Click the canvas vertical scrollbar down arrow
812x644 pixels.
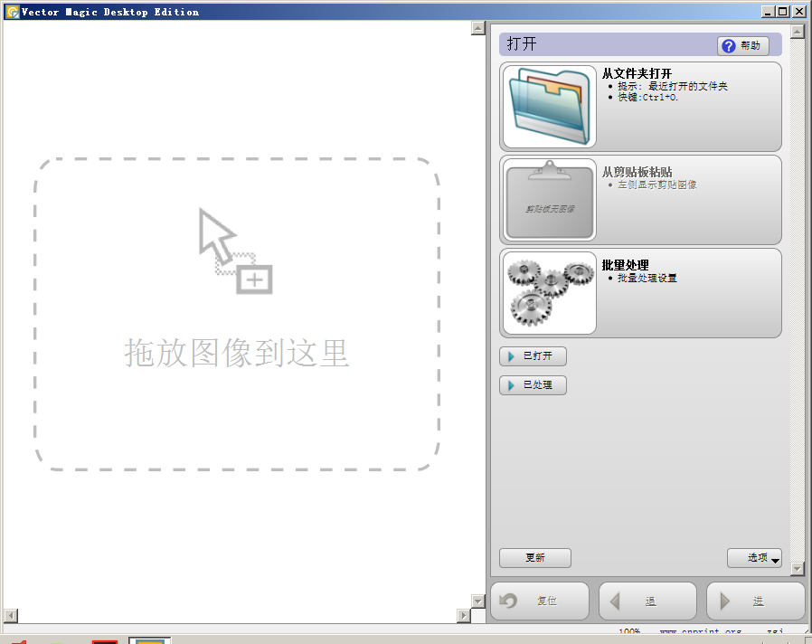(x=478, y=601)
